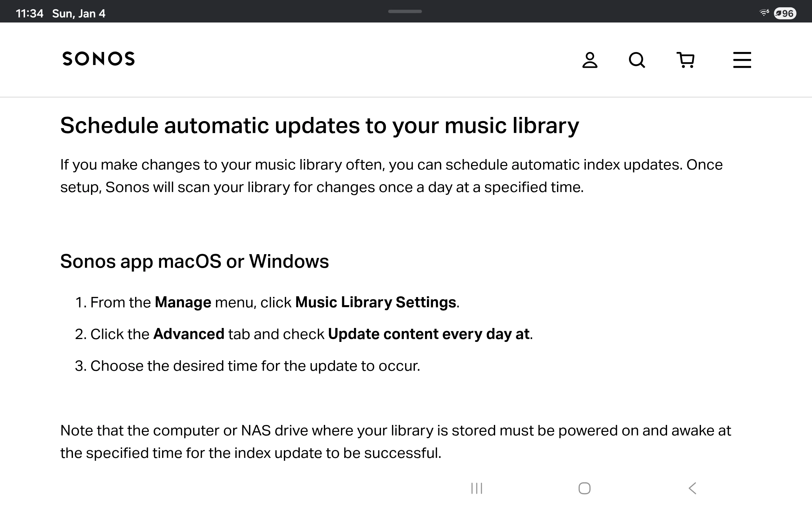Tap the date Sun, Jan 4
812x507 pixels.
tap(79, 13)
